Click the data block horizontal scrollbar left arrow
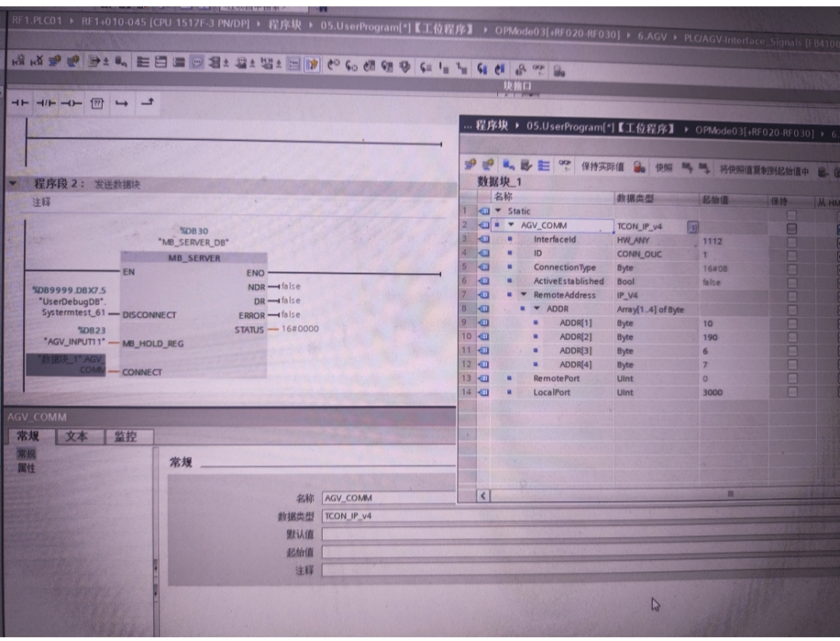Image resolution: width=840 pixels, height=641 pixels. point(483,496)
